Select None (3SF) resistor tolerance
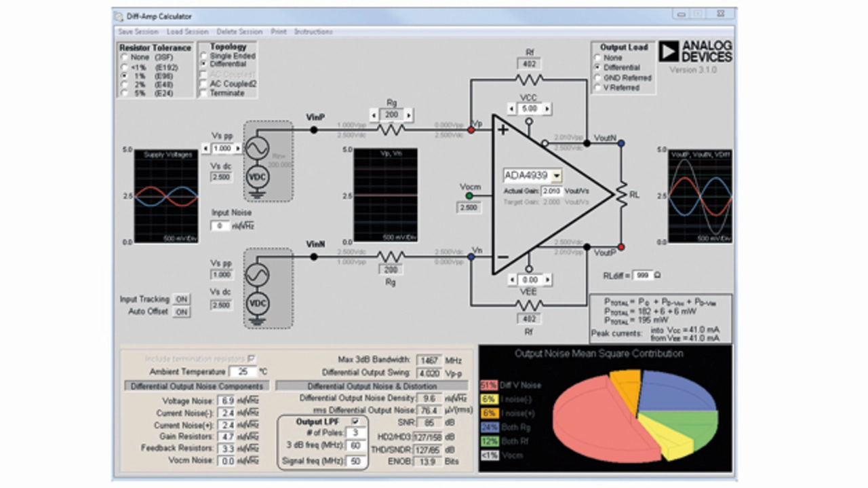Viewport: 868px width, 488px height. pos(124,58)
